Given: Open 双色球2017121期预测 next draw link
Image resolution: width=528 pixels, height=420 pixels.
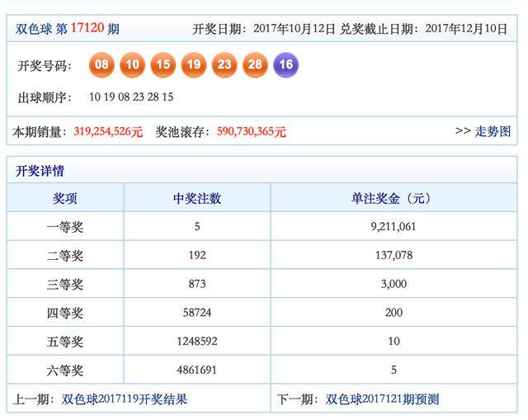Looking at the screenshot, I should (x=382, y=399).
